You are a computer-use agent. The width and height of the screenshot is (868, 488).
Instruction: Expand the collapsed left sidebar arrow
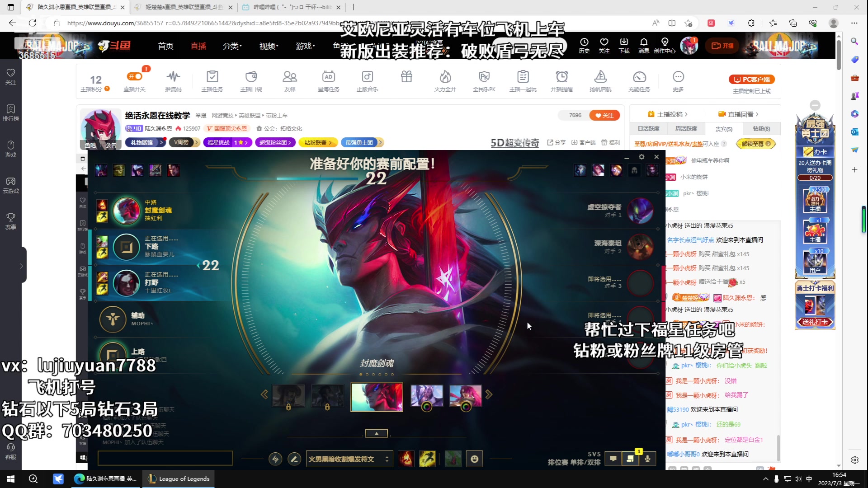[x=21, y=266]
